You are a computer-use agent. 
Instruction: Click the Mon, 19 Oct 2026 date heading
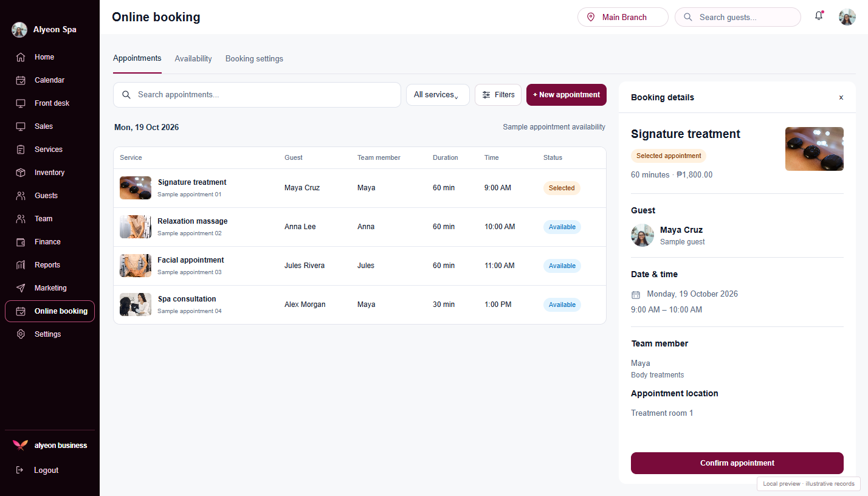click(146, 128)
